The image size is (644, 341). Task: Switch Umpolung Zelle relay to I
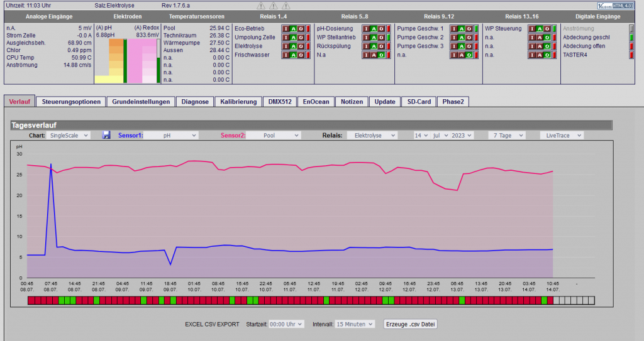pyautogui.click(x=286, y=37)
